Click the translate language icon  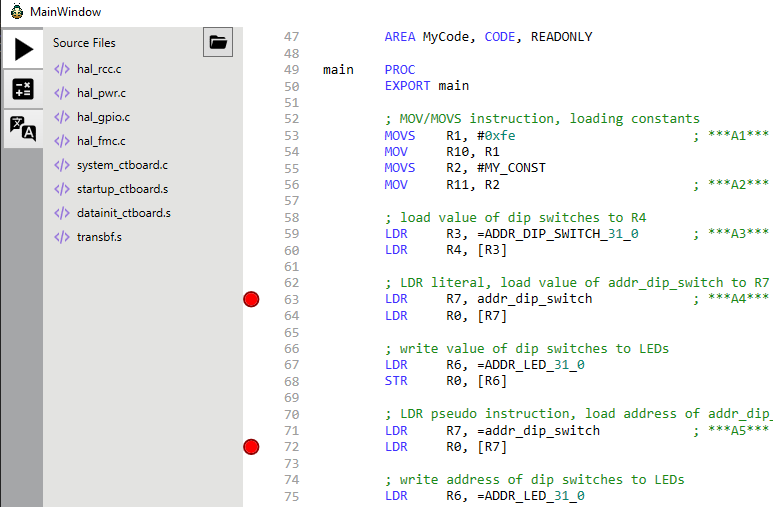(22, 127)
